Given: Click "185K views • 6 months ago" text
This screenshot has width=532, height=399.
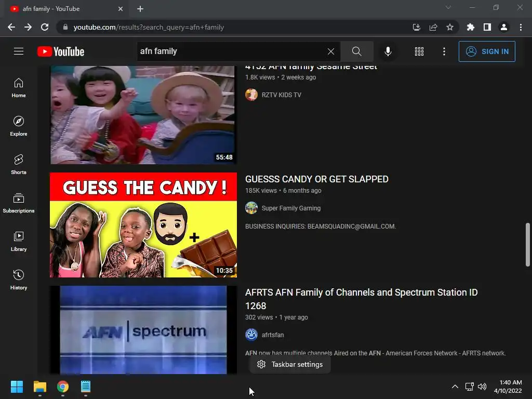Looking at the screenshot, I should click(283, 191).
